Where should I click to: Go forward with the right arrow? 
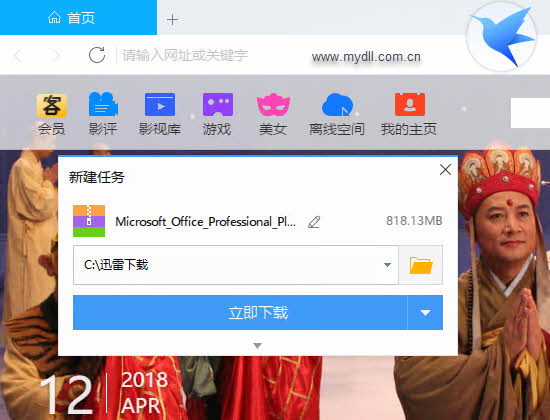pyautogui.click(x=56, y=55)
